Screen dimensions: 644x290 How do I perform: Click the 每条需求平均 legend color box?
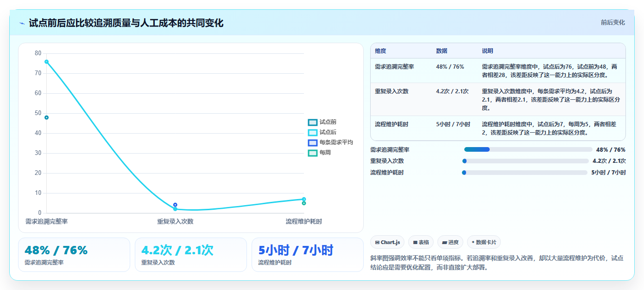[x=313, y=142]
